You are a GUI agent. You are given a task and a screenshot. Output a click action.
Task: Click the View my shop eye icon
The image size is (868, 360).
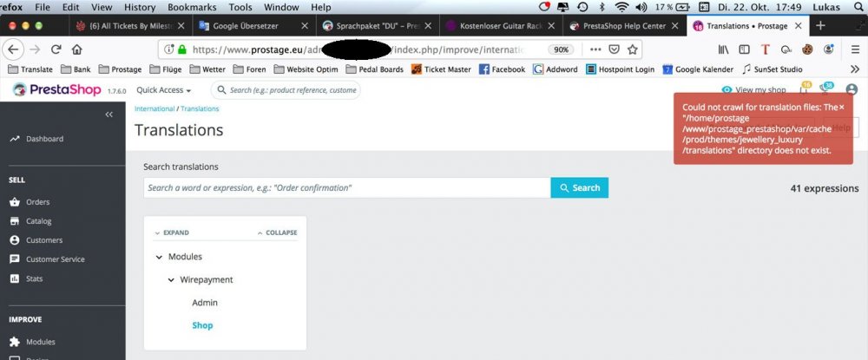point(727,89)
